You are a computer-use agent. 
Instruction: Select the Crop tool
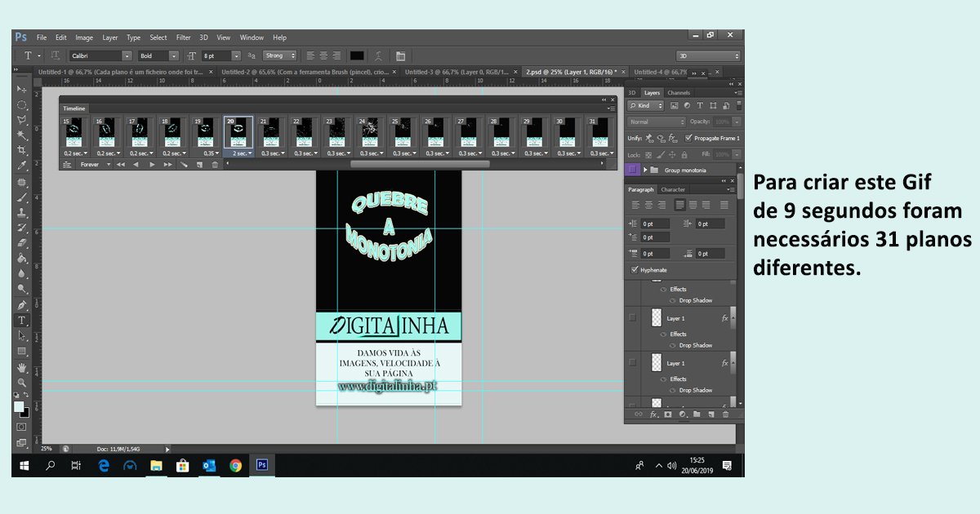(22, 151)
